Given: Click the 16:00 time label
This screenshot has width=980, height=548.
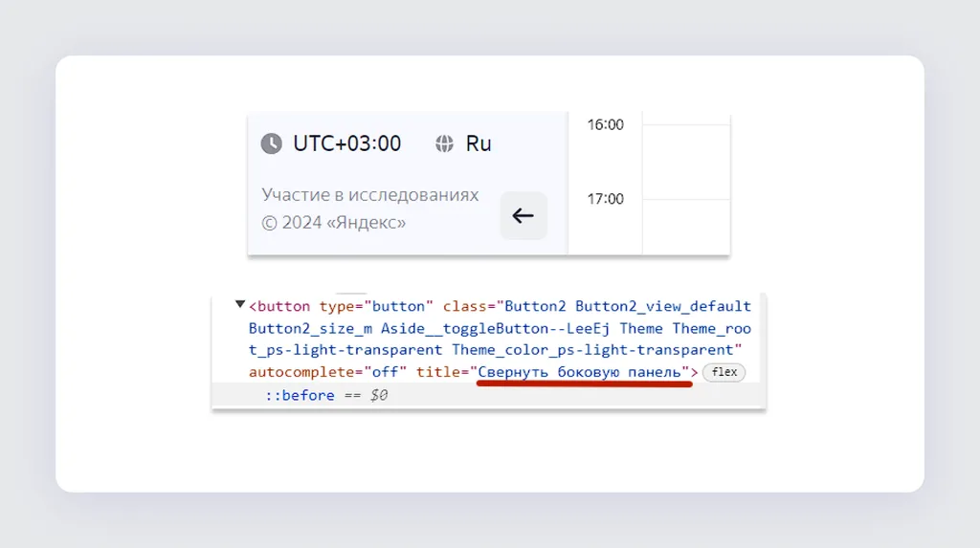Looking at the screenshot, I should (605, 125).
